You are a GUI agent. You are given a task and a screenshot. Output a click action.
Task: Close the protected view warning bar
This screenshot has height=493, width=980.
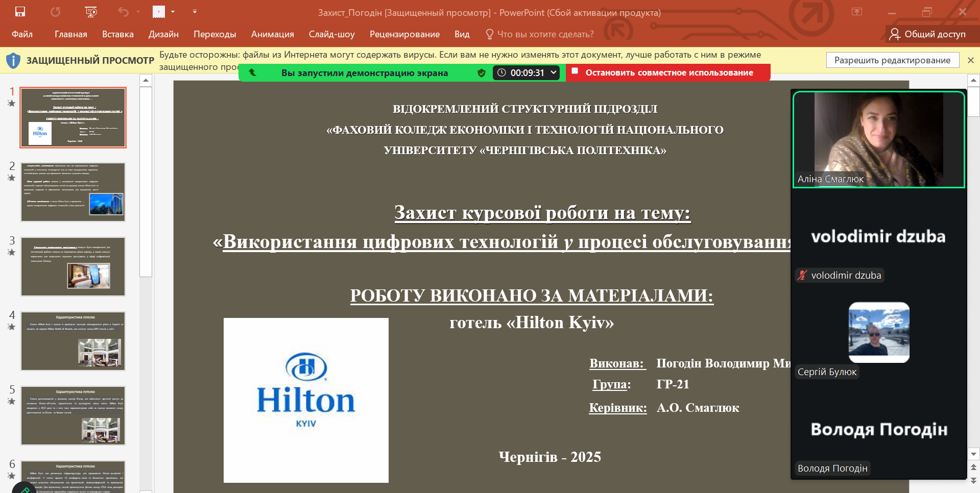971,60
